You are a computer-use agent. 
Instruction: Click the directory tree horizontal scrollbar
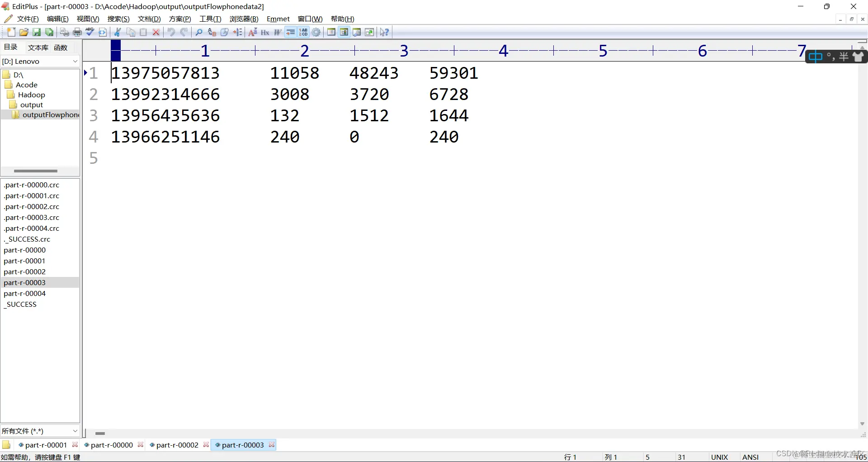click(x=36, y=171)
